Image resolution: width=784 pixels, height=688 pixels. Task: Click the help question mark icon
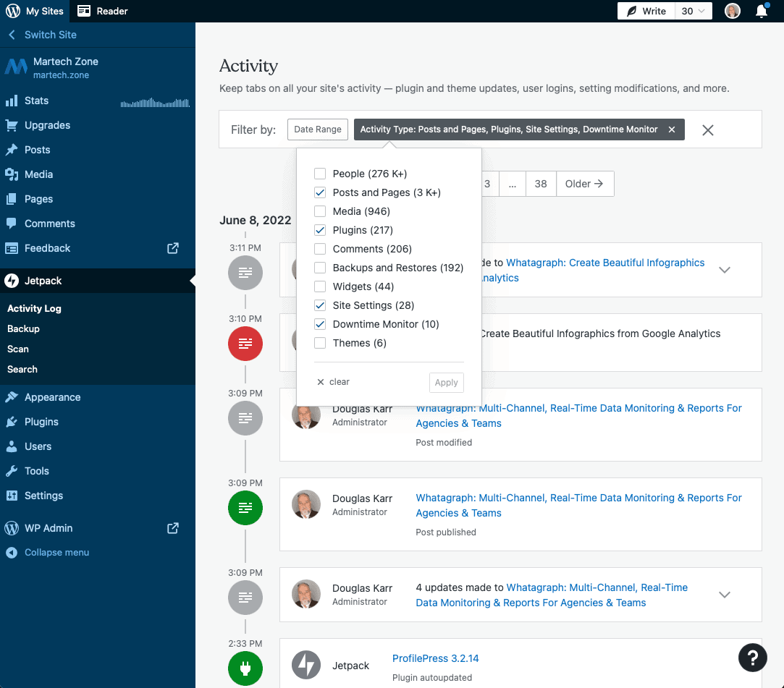[x=752, y=657]
